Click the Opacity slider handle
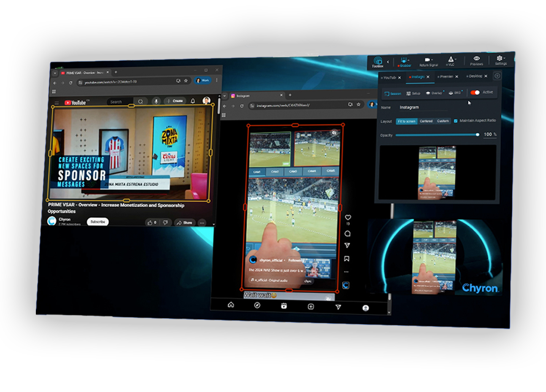546x392 pixels. 478,135
